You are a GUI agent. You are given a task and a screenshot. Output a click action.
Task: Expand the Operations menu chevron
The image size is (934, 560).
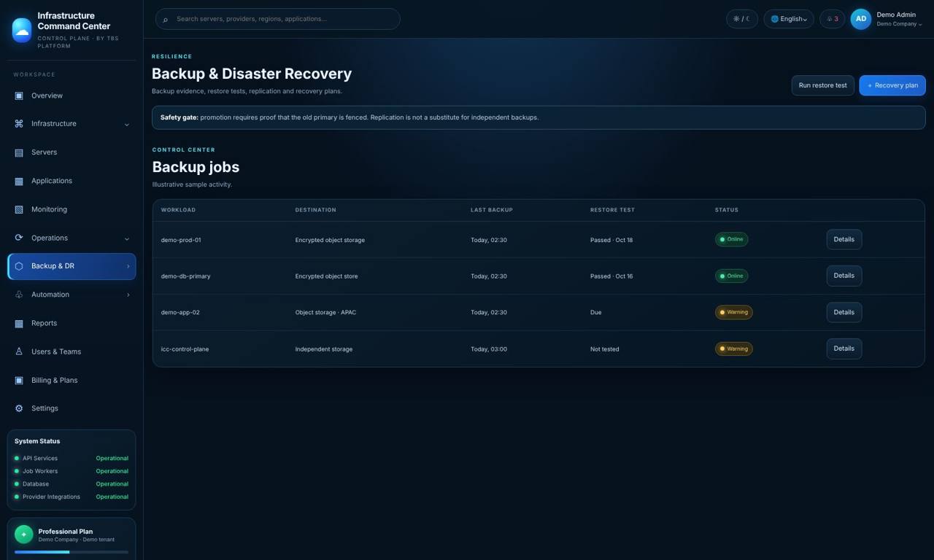click(x=127, y=238)
